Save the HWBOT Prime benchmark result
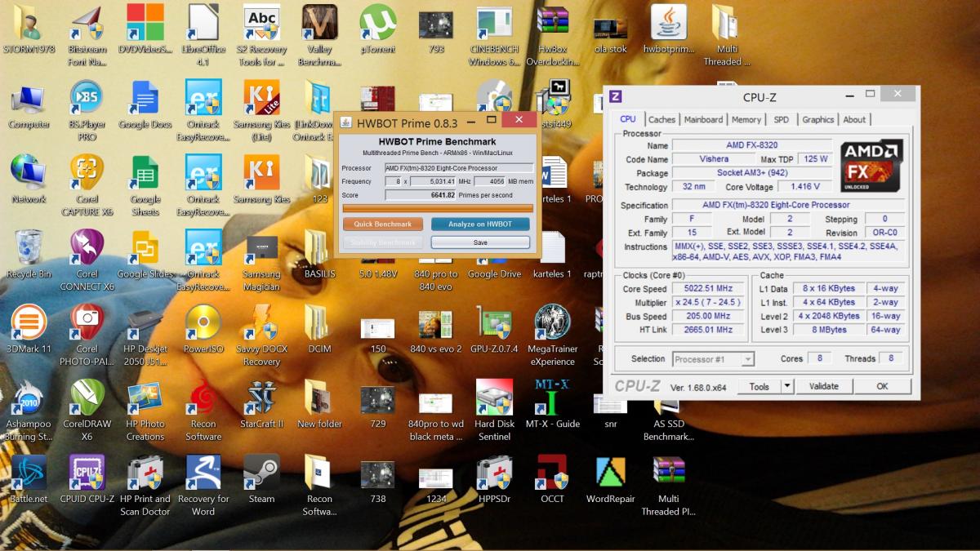Viewport: 980px width, 551px height. click(x=480, y=242)
